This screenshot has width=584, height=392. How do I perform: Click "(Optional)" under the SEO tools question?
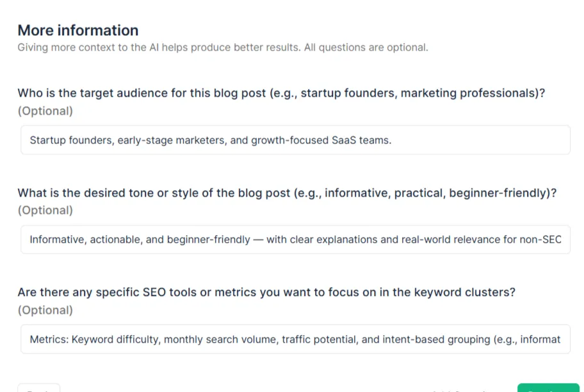click(45, 310)
